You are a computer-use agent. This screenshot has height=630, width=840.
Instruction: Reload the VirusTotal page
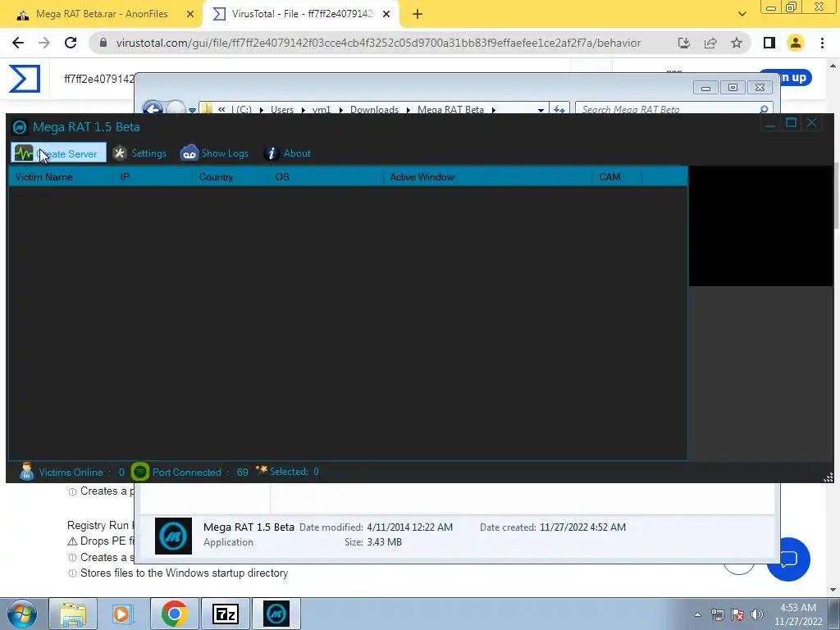pyautogui.click(x=71, y=43)
